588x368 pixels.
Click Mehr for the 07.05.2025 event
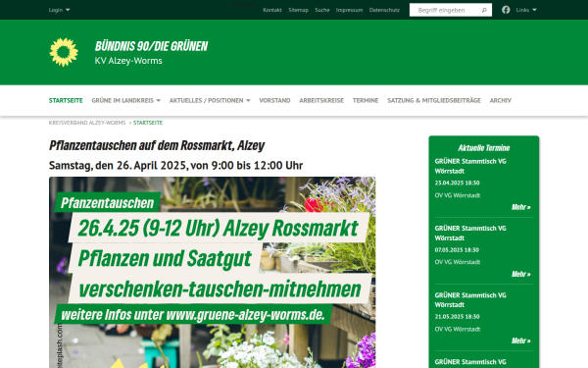click(x=521, y=274)
